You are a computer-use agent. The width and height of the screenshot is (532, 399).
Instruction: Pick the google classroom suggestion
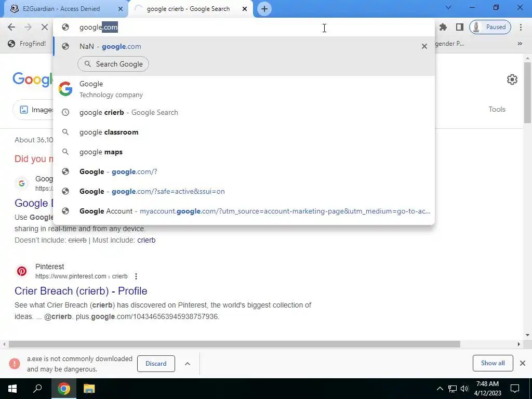(244, 132)
